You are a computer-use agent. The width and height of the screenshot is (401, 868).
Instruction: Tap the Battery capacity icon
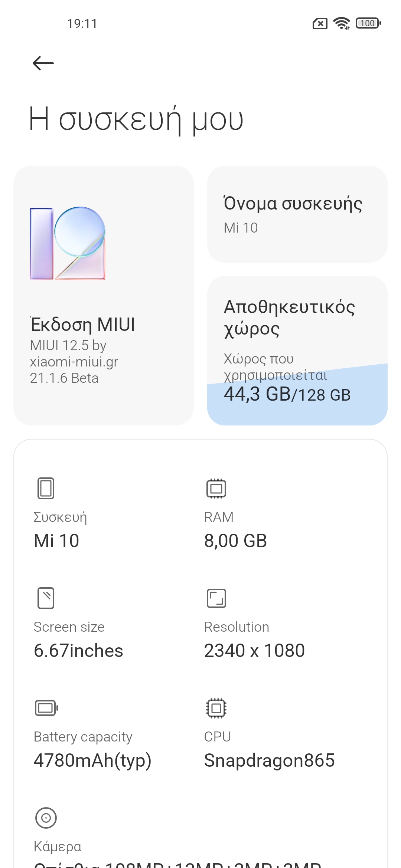pyautogui.click(x=46, y=708)
